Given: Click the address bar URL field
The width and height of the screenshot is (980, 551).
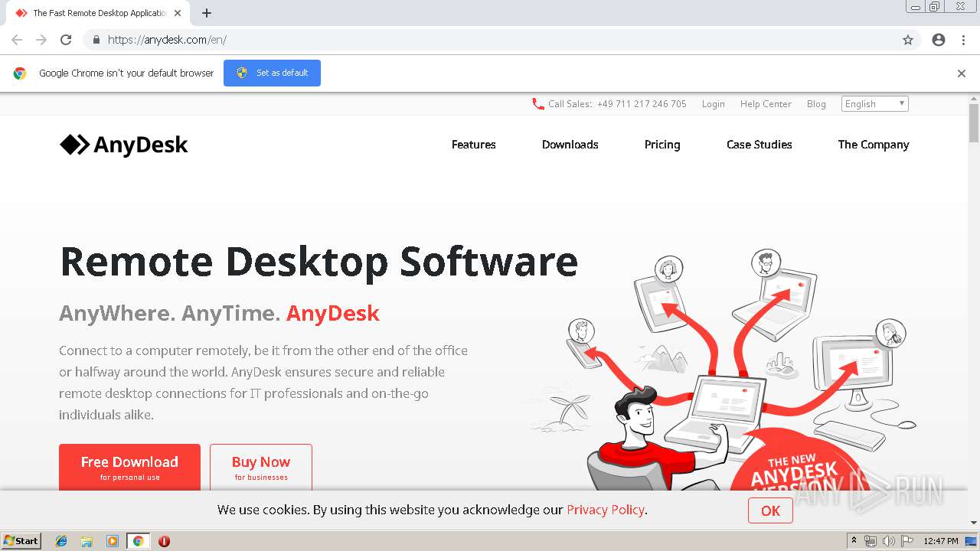Looking at the screenshot, I should [x=490, y=40].
